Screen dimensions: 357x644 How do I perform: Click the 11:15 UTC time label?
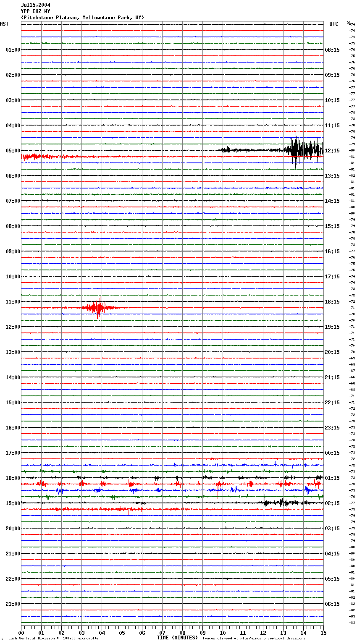[x=332, y=126]
